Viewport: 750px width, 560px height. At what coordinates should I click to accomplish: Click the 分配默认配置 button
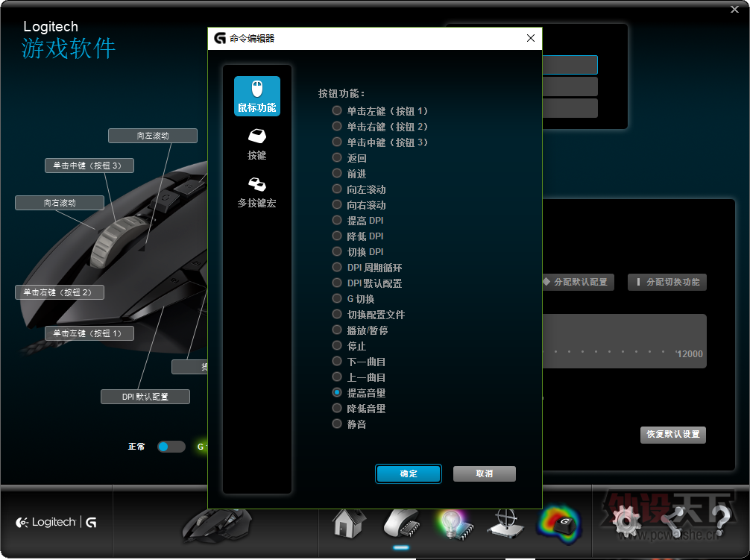[578, 282]
